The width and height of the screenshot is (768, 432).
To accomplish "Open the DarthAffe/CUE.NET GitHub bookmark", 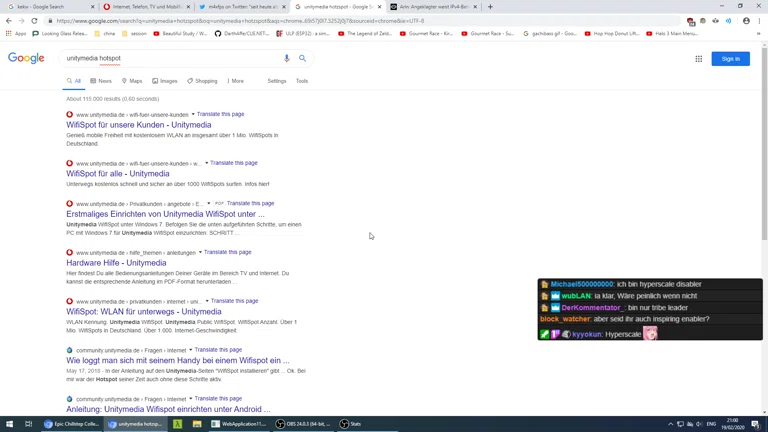I will (x=242, y=34).
